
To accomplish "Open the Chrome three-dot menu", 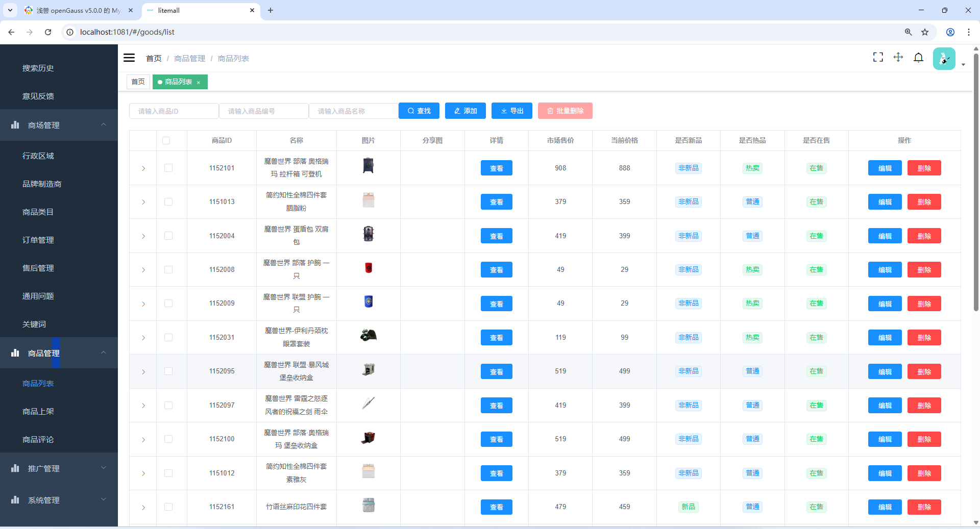I will 969,32.
